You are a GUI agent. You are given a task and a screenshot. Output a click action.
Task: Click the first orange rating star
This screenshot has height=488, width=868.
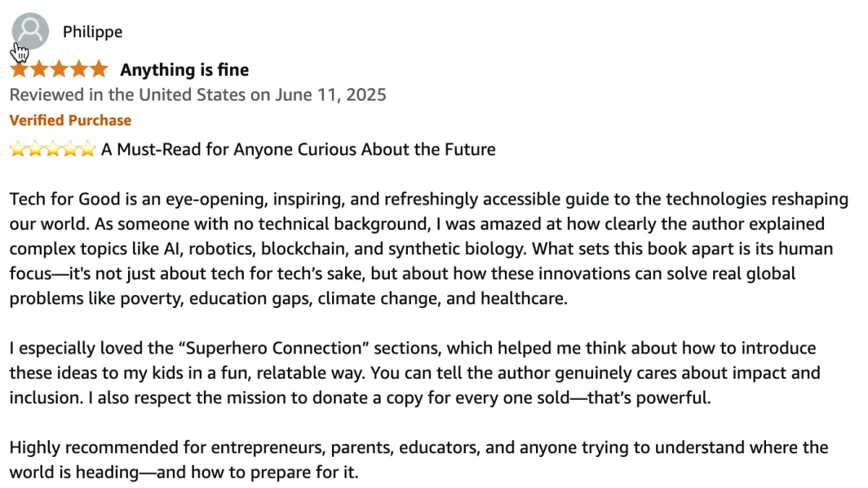[20, 69]
